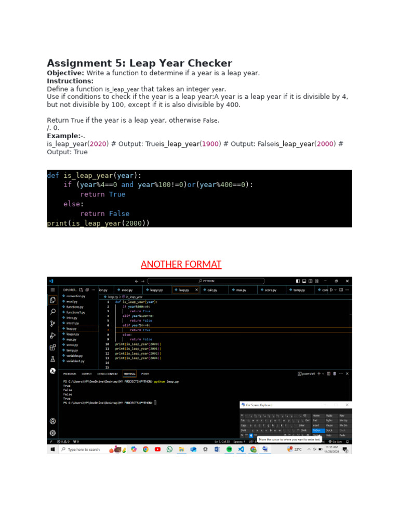399x532 pixels.
Task: Open the Source Control view
Action: coord(52,323)
